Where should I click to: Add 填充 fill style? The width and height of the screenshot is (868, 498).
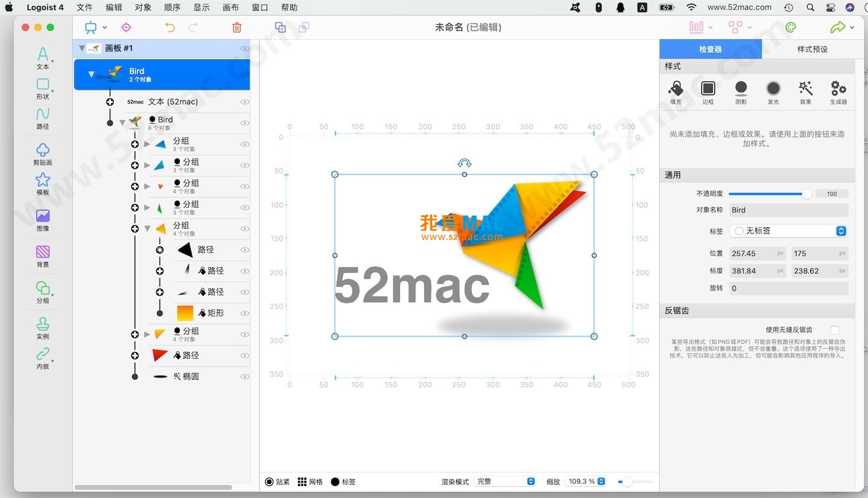click(675, 92)
